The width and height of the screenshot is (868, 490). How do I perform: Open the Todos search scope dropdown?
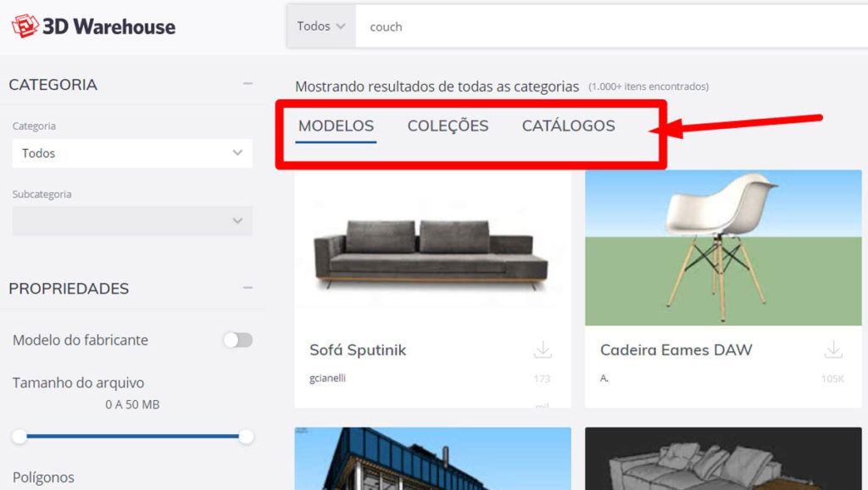[x=321, y=26]
